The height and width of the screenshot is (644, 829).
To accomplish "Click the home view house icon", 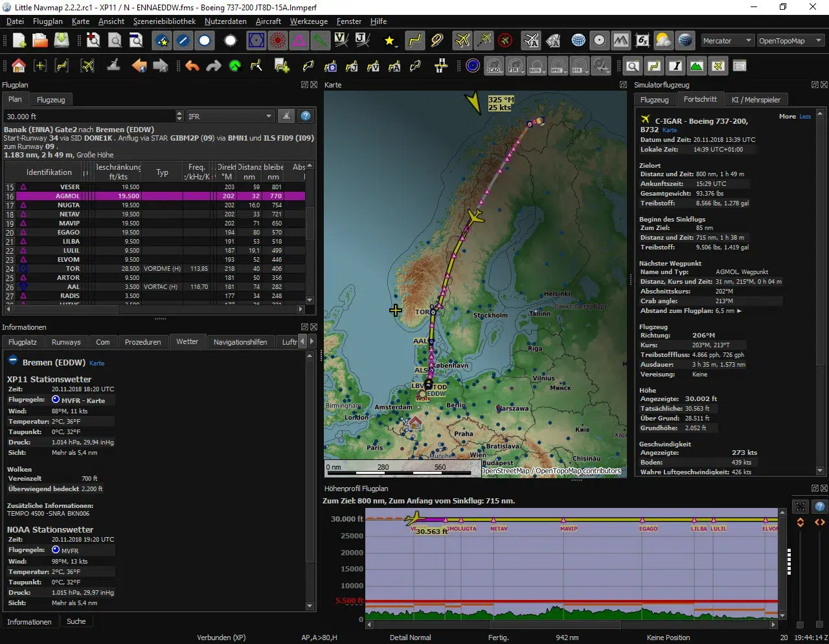I will pos(19,66).
